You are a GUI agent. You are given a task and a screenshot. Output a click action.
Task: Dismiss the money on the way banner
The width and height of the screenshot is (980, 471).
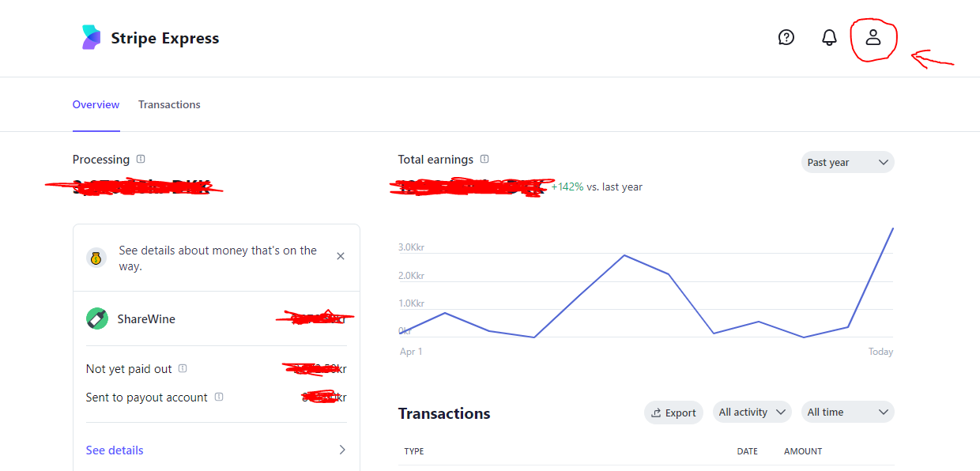(341, 256)
